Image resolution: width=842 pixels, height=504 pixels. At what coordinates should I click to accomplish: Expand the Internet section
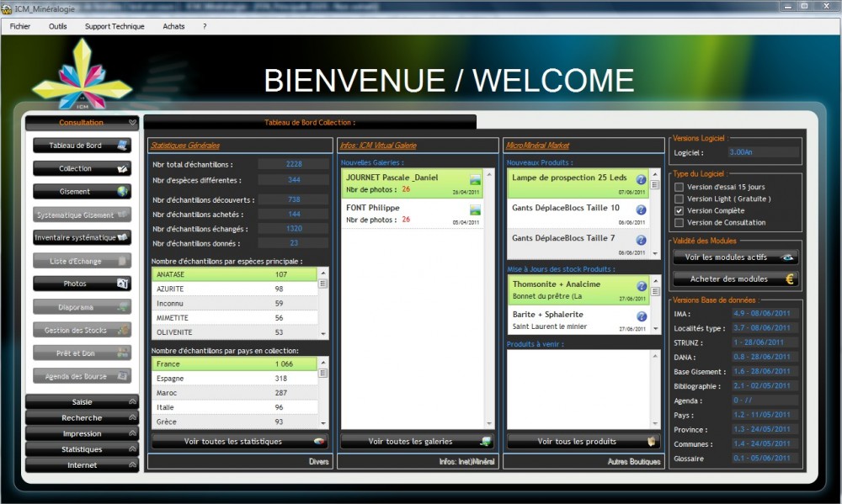[82, 465]
